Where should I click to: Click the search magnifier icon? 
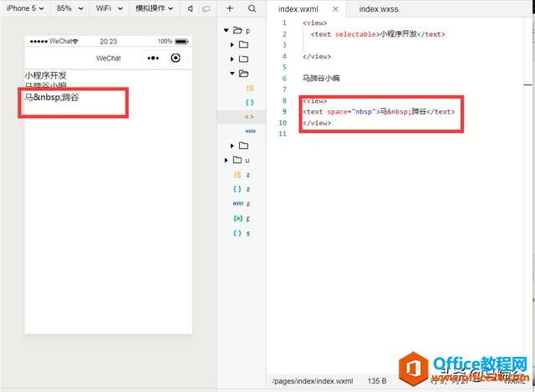(x=252, y=8)
